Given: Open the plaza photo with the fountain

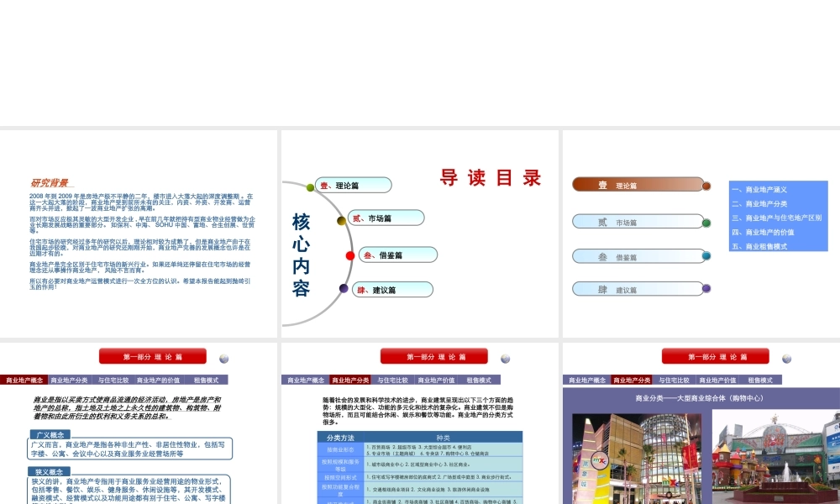Looking at the screenshot, I should (775, 457).
